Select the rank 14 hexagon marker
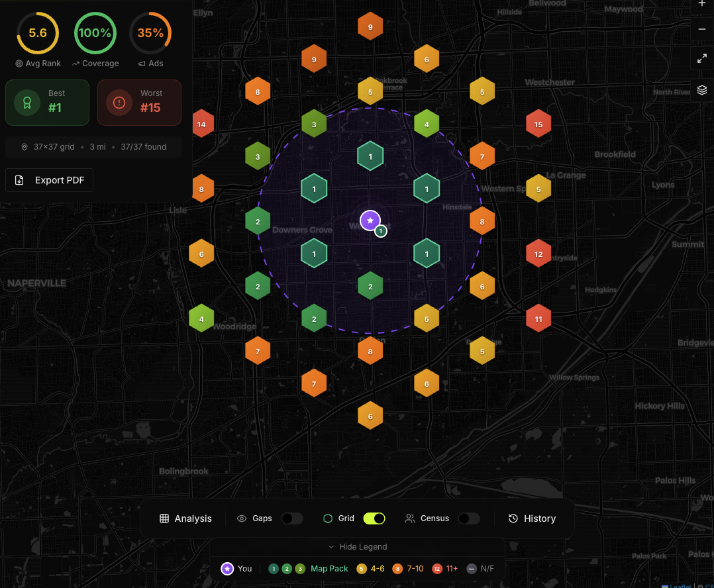Viewport: 714px width, 588px height. 202,124
